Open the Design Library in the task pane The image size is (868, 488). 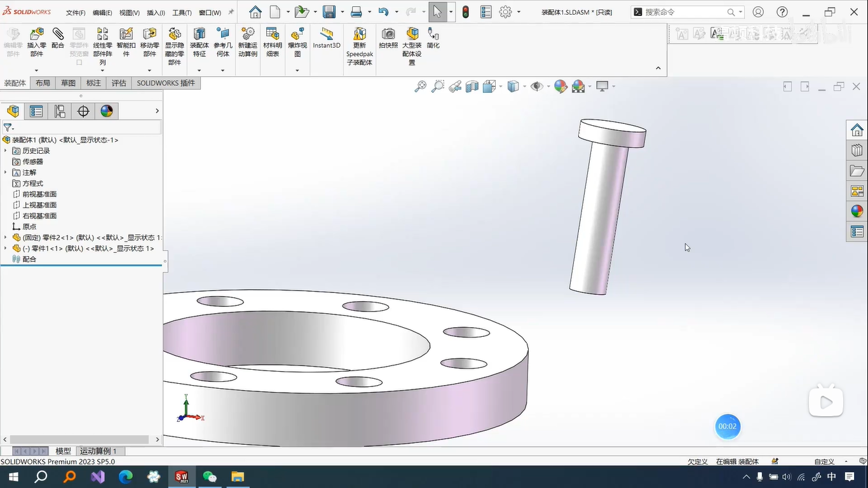click(x=857, y=151)
